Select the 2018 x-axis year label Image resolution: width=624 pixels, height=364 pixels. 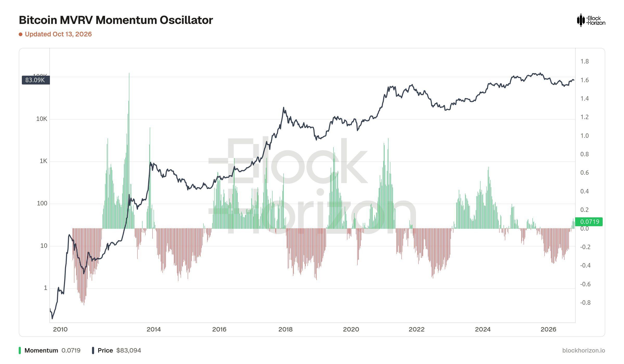click(285, 329)
